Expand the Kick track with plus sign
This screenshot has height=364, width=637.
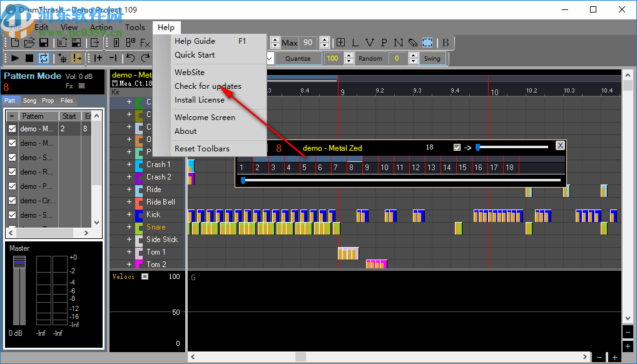tap(130, 215)
